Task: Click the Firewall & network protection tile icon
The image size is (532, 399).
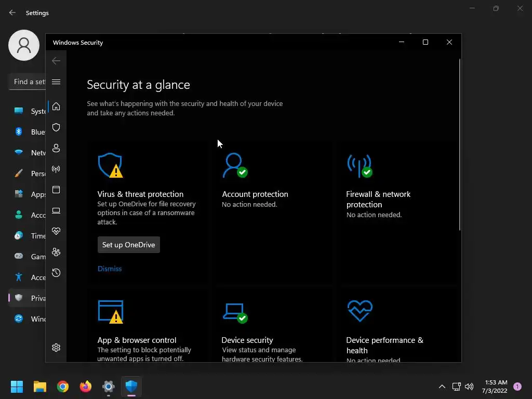Action: [x=360, y=166]
